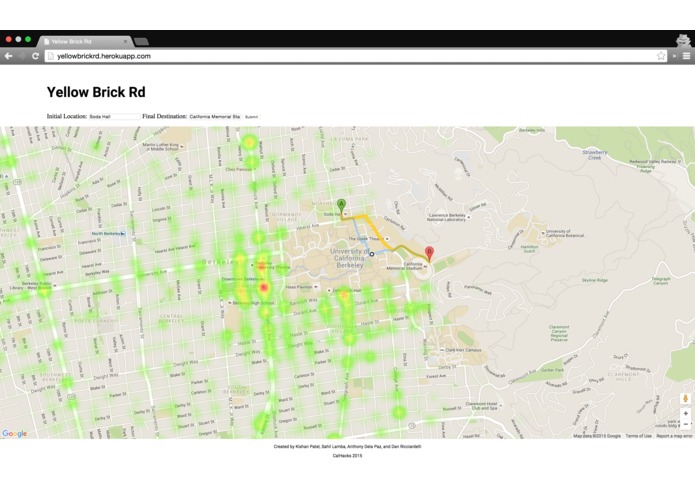Select the Yellow Brick Rd tab
This screenshot has height=494, width=695.
click(84, 41)
